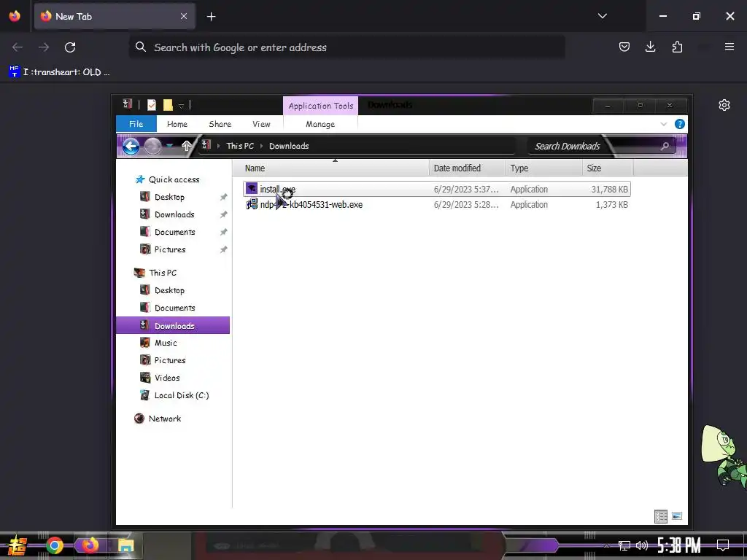This screenshot has height=560, width=747.
Task: Open Pictures under This PC
Action: [169, 360]
